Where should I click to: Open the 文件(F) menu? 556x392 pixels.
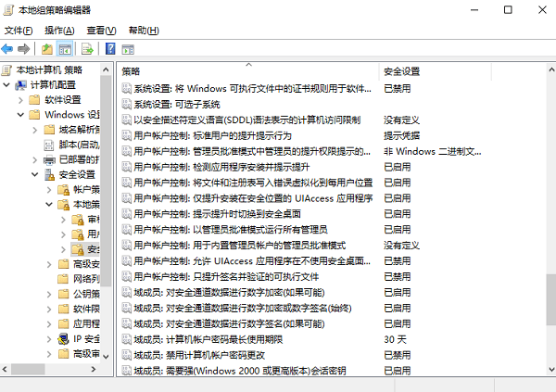click(x=19, y=31)
